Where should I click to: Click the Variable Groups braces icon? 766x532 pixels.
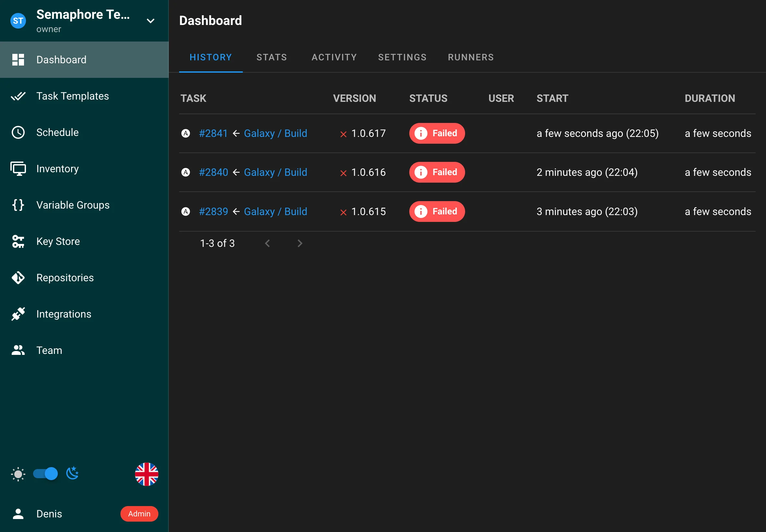pyautogui.click(x=18, y=205)
